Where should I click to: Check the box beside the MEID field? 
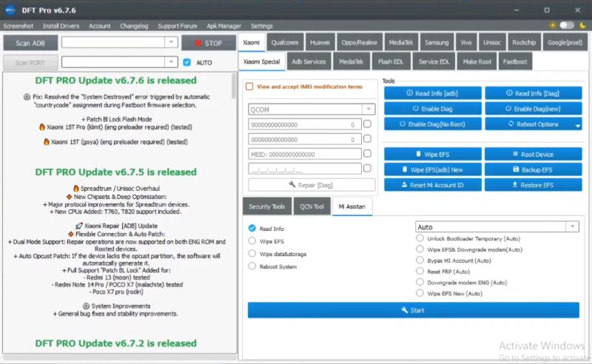tap(367, 153)
